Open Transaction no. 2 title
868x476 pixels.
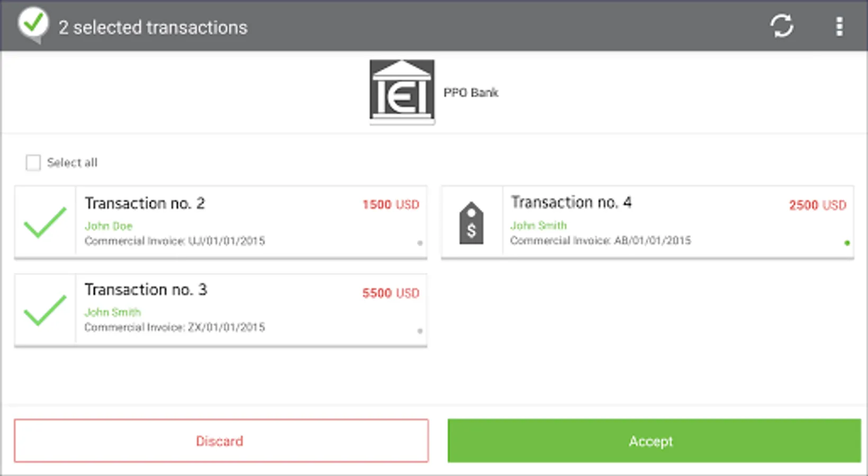[144, 204]
